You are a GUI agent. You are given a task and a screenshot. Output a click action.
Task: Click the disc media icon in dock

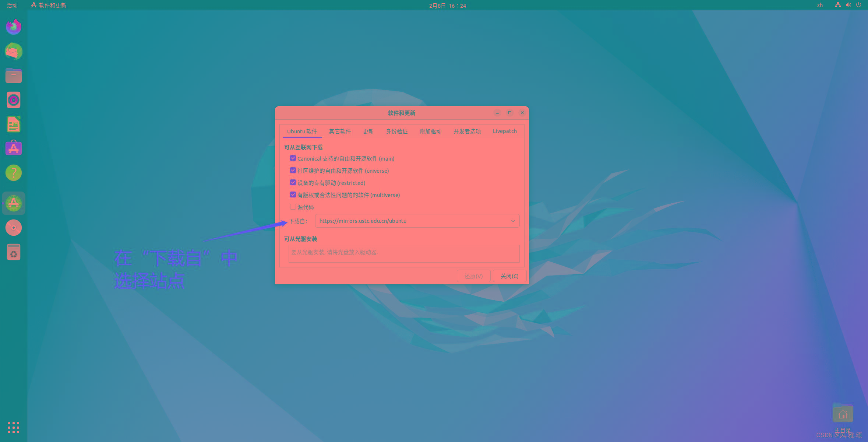pyautogui.click(x=14, y=228)
